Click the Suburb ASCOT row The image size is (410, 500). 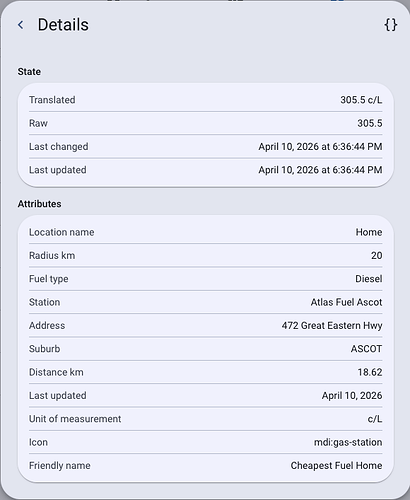[205, 349]
